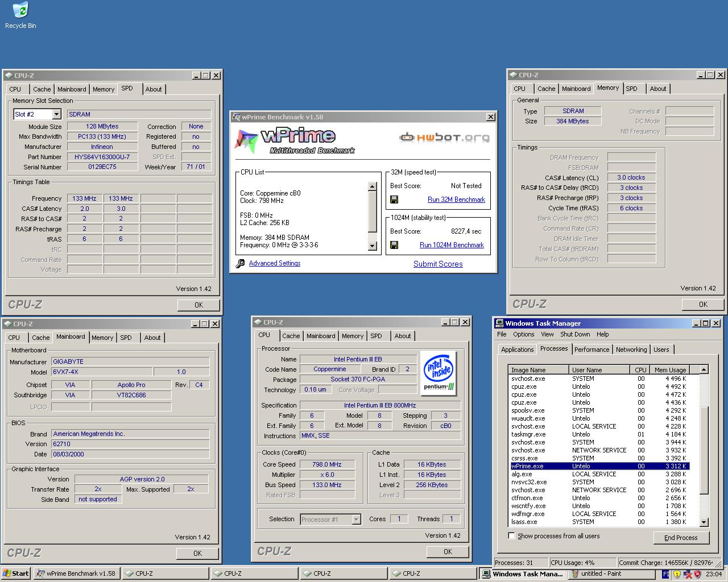Switch to wPrime Benchmark taskbar button
The image size is (728, 582).
[77, 573]
